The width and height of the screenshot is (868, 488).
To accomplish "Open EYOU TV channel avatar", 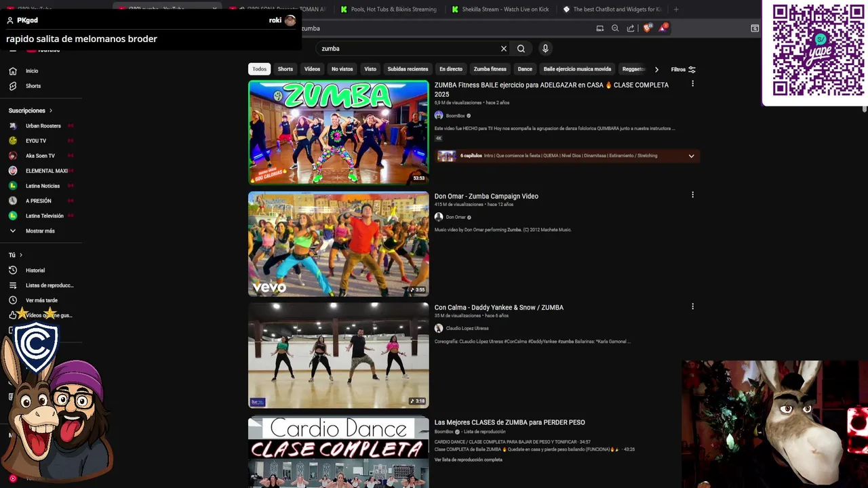I will coord(12,141).
